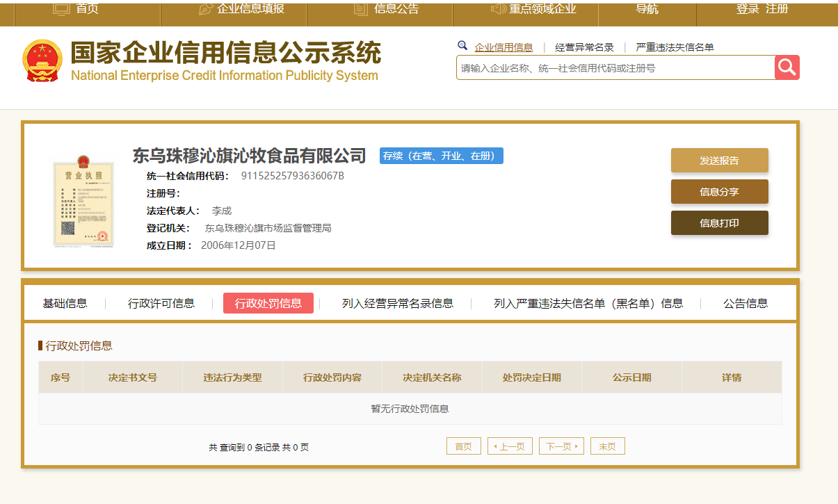Click the red search magnifier button

[787, 67]
